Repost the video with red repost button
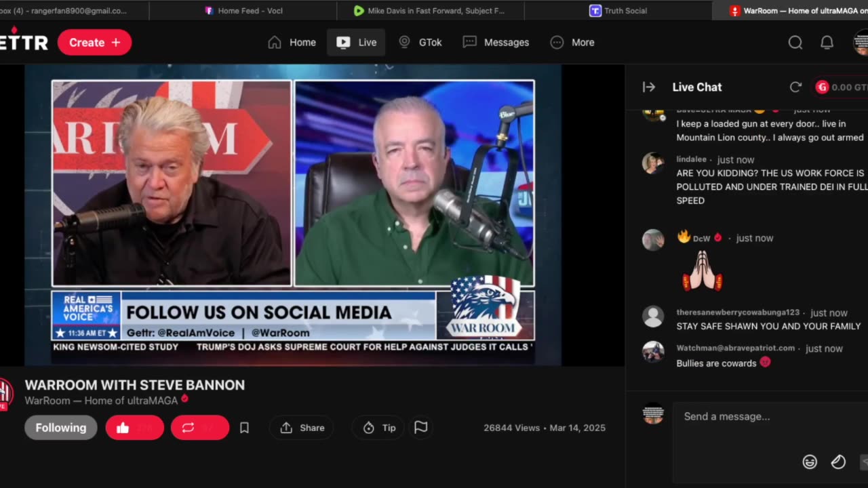The image size is (868, 488). tap(200, 428)
